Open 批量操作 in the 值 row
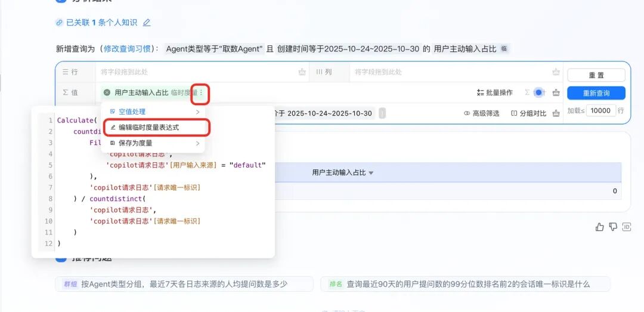The height and width of the screenshot is (312, 644). [x=494, y=92]
